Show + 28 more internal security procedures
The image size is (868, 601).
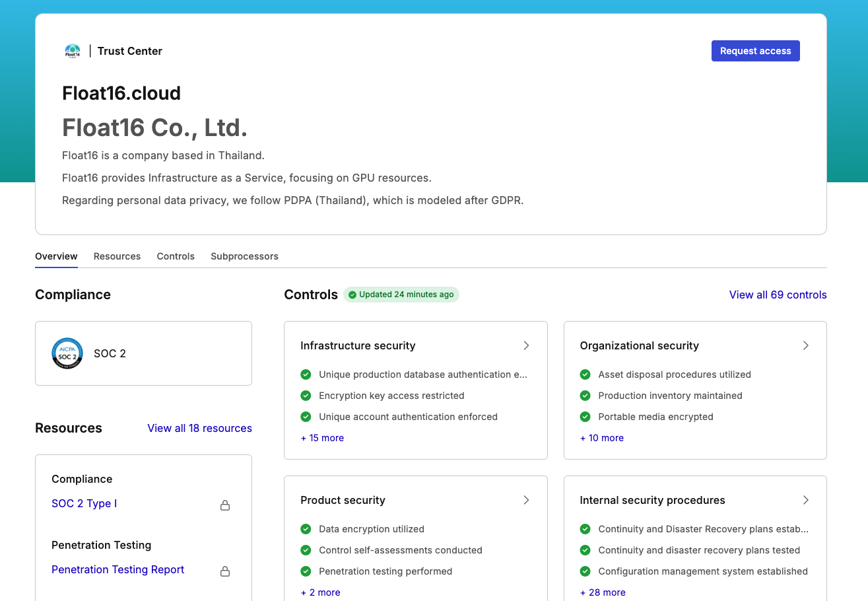[603, 592]
